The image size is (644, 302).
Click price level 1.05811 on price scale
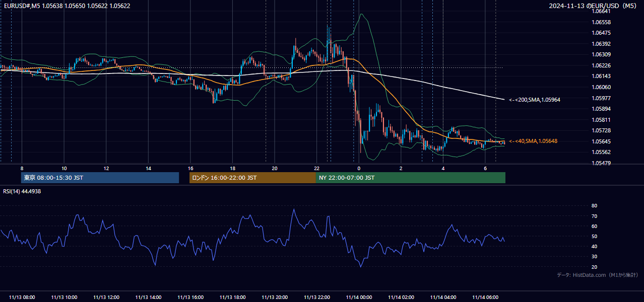tap(601, 120)
